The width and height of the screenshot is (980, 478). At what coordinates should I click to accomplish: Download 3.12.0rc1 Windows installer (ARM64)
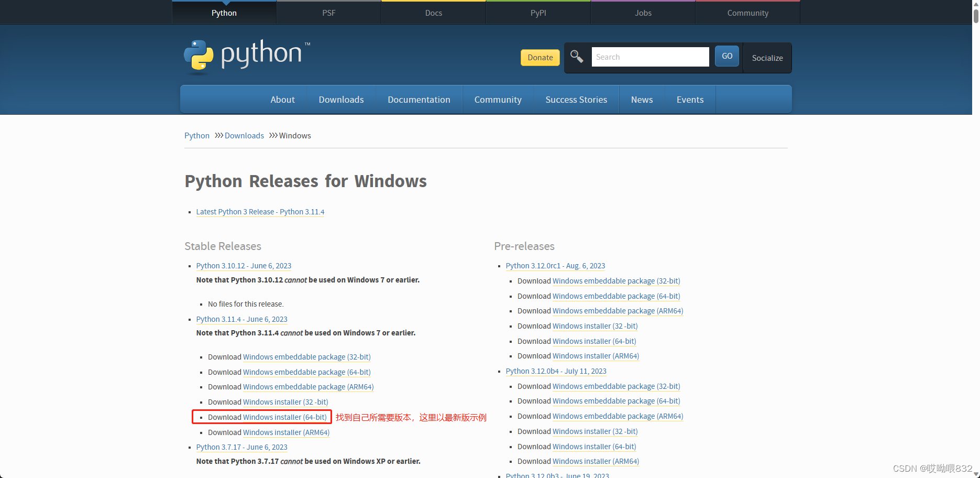click(596, 356)
